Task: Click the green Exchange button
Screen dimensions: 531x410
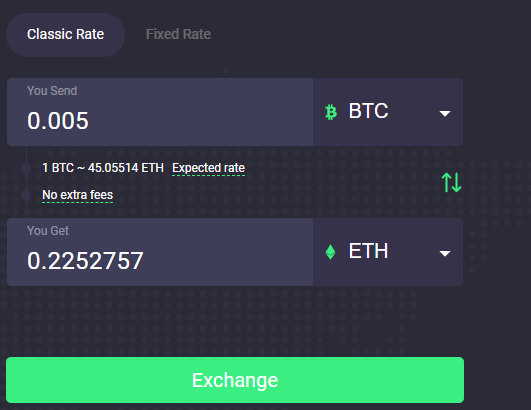Action: tap(235, 380)
